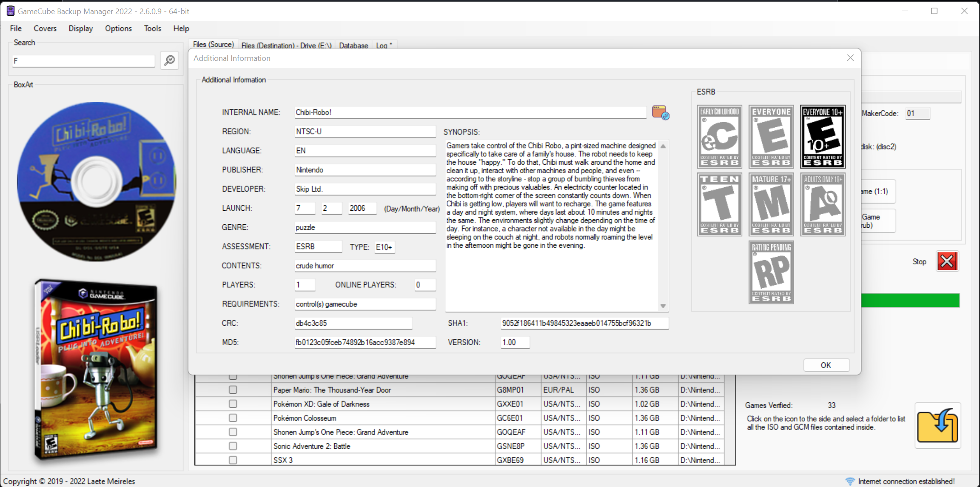Click the web lookup icon beside Internal Name
Viewport: 980px width, 487px height.
[x=661, y=113]
